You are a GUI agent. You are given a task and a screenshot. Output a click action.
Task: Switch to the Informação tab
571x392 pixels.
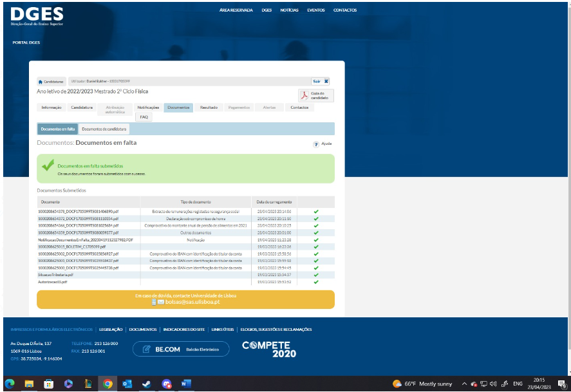51,107
